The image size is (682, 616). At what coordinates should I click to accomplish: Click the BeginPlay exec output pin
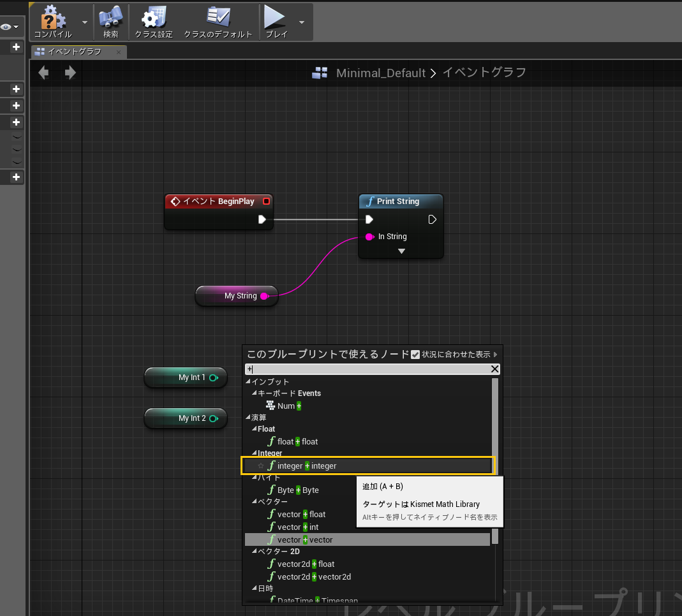pos(262,219)
